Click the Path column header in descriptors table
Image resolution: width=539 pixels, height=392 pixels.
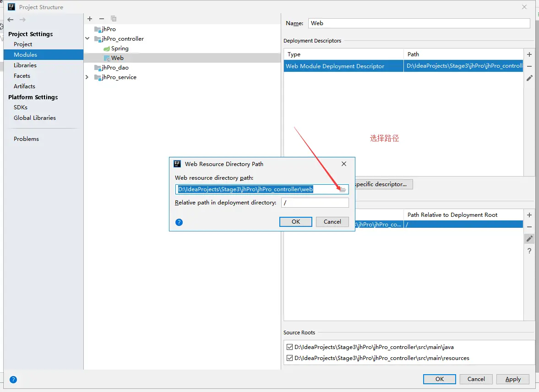pos(463,54)
